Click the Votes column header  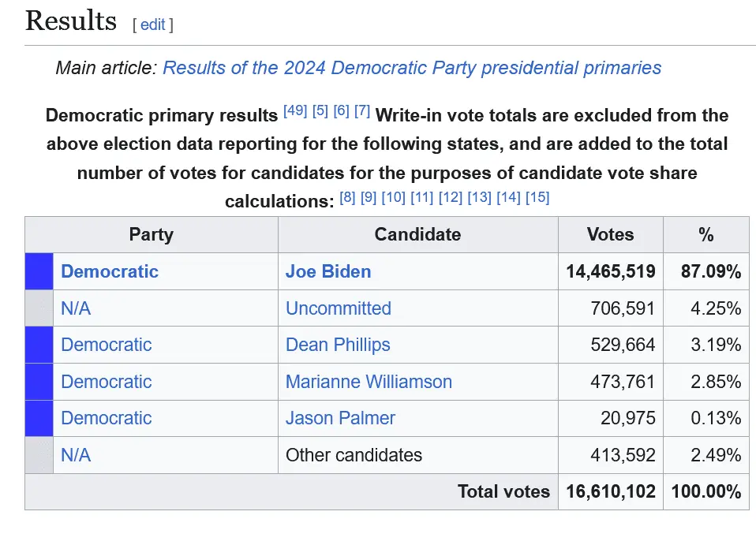coord(610,234)
